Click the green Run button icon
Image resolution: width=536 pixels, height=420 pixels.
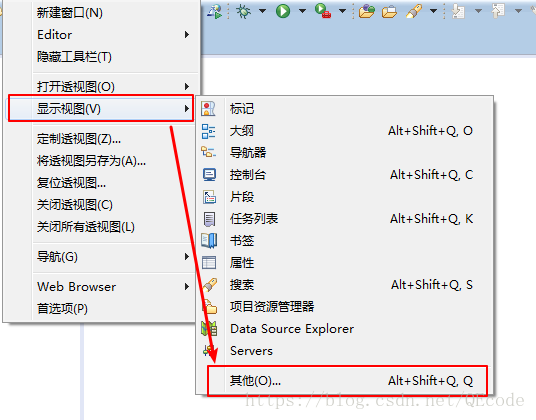click(283, 11)
